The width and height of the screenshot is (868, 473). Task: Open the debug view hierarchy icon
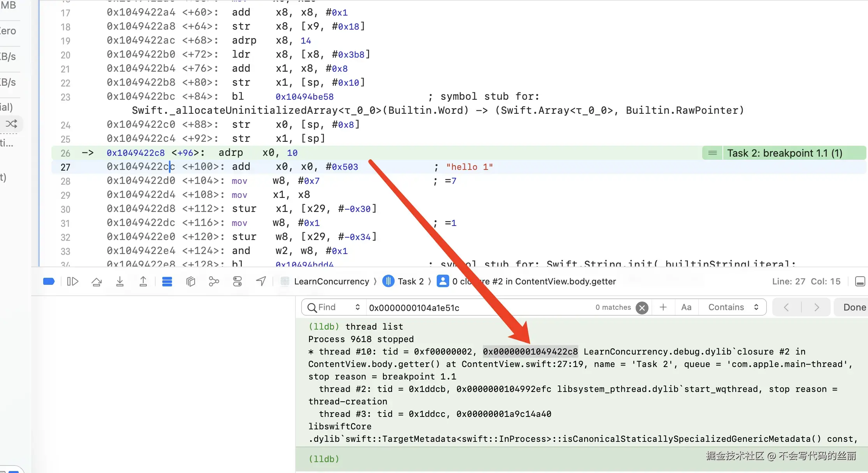191,281
